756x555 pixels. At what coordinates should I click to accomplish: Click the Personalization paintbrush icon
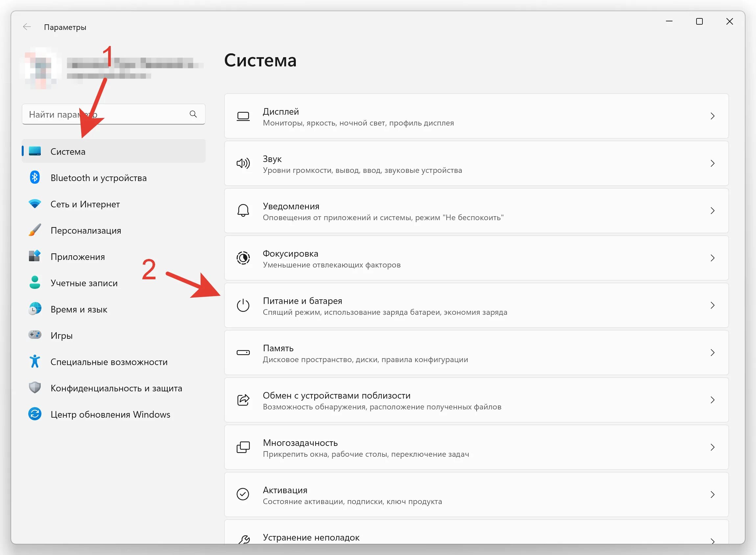pos(35,230)
